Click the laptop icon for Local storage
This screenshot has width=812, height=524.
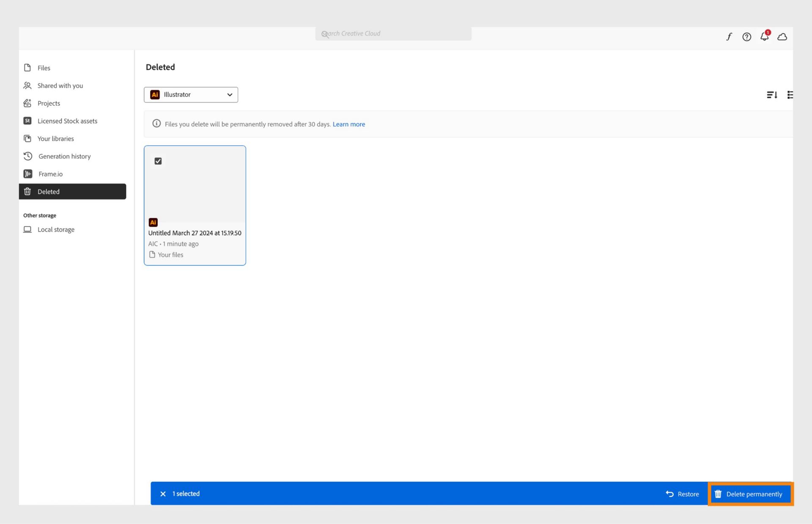(x=27, y=229)
